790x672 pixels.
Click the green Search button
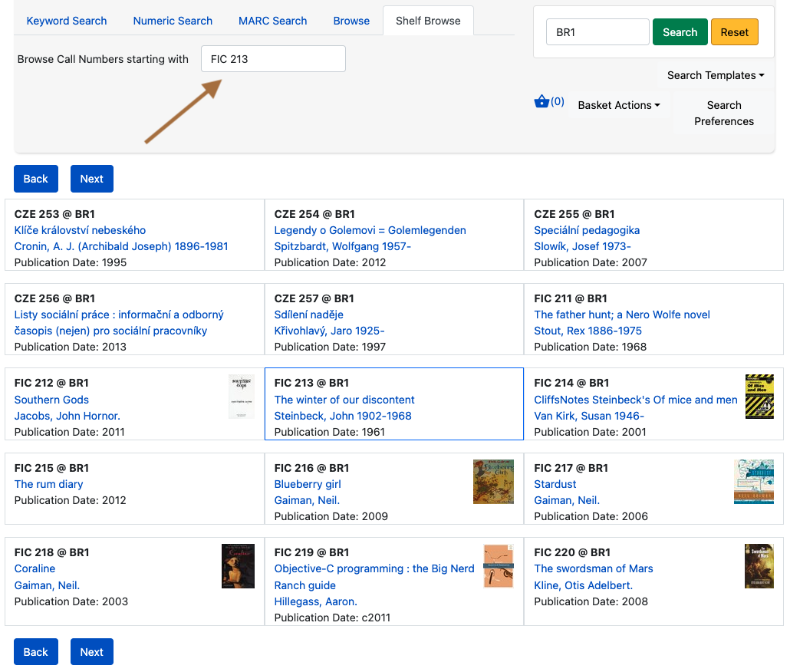coord(680,31)
